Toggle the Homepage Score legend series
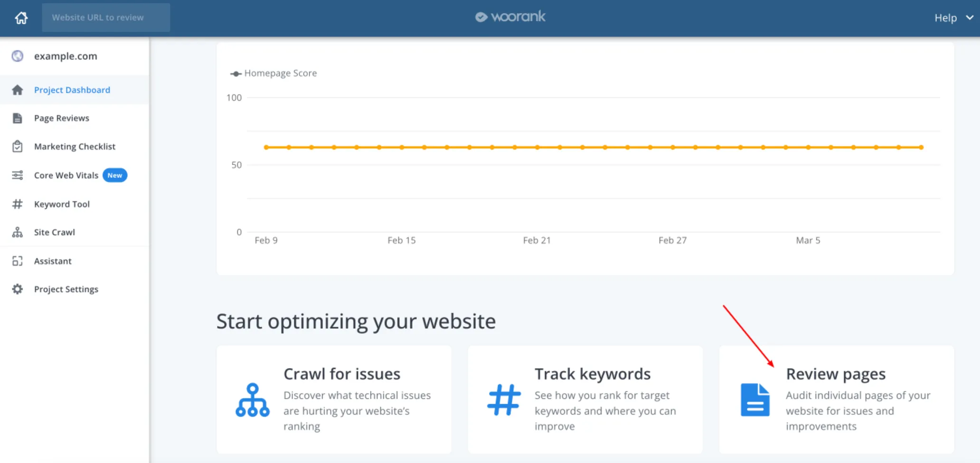Viewport: 980px width, 463px height. pyautogui.click(x=273, y=74)
